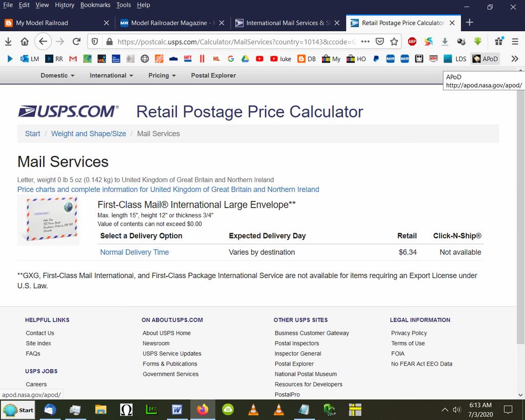The image size is (525, 420).
Task: Open the Adblock Plus extension
Action: pyautogui.click(x=412, y=42)
